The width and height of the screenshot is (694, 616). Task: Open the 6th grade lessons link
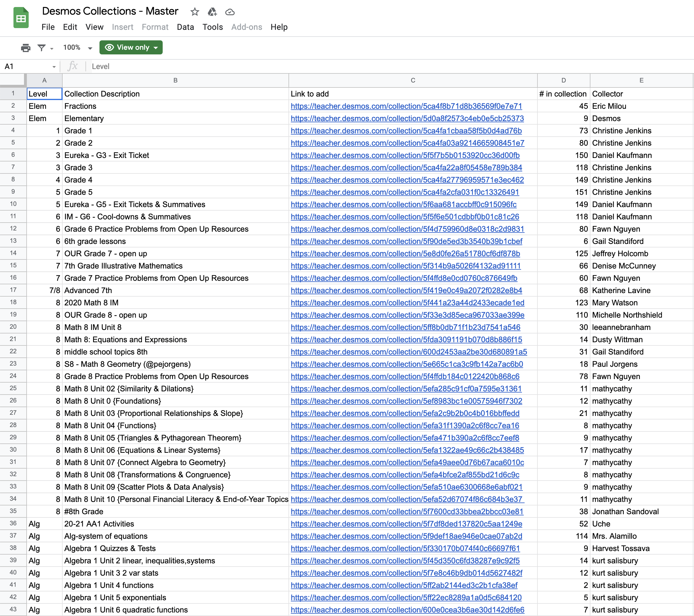coord(406,241)
